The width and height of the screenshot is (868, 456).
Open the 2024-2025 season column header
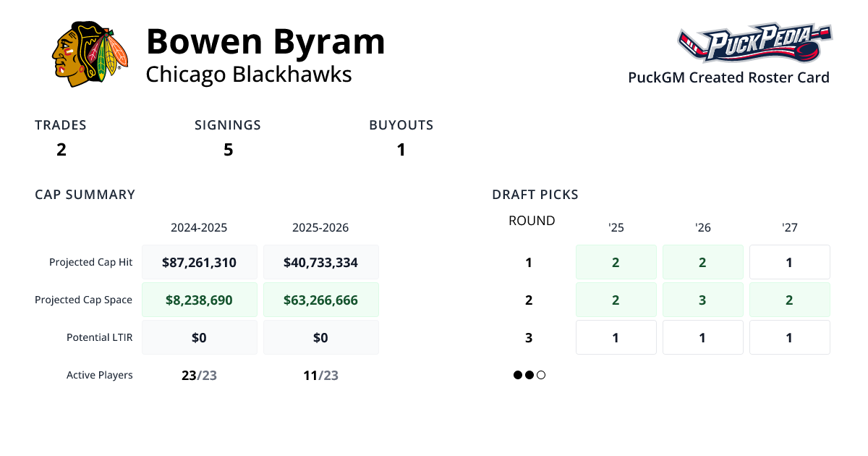coord(199,227)
